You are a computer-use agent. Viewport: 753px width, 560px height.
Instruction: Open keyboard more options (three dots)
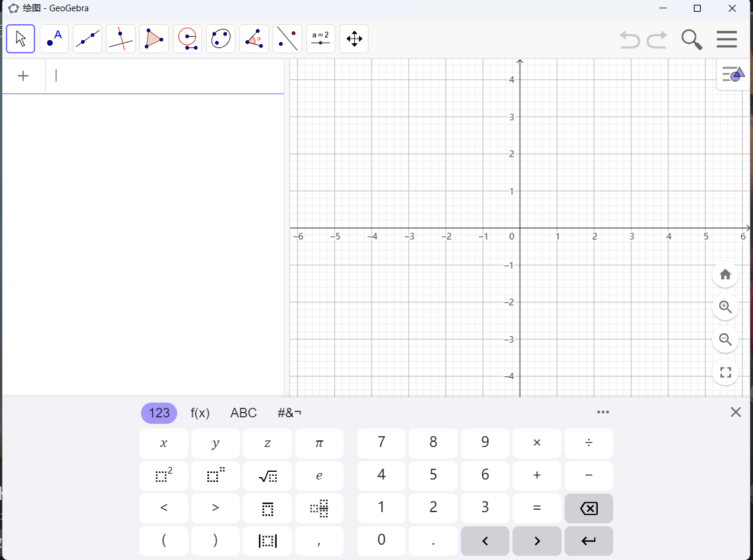point(603,412)
